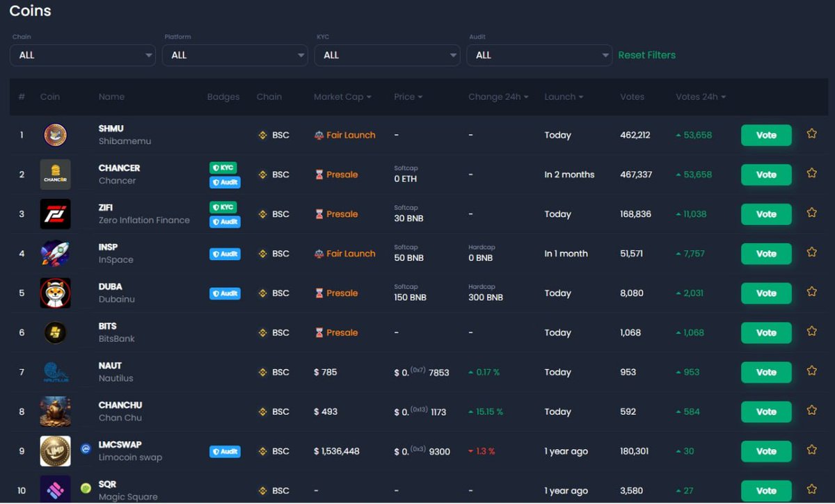The width and height of the screenshot is (835, 504).
Task: Vote for CHANCHU Chan Chu
Action: tap(766, 412)
